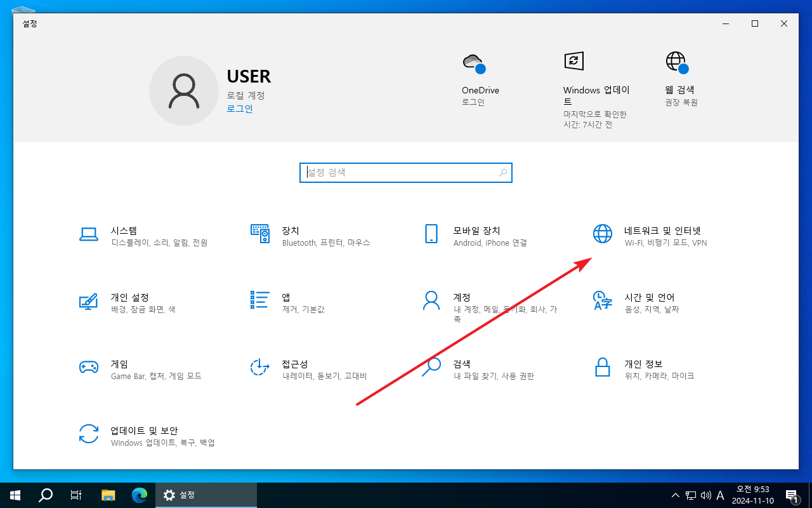
Task: Click the Wi-Fi, 비행기 모드, VPN description
Action: (665, 243)
